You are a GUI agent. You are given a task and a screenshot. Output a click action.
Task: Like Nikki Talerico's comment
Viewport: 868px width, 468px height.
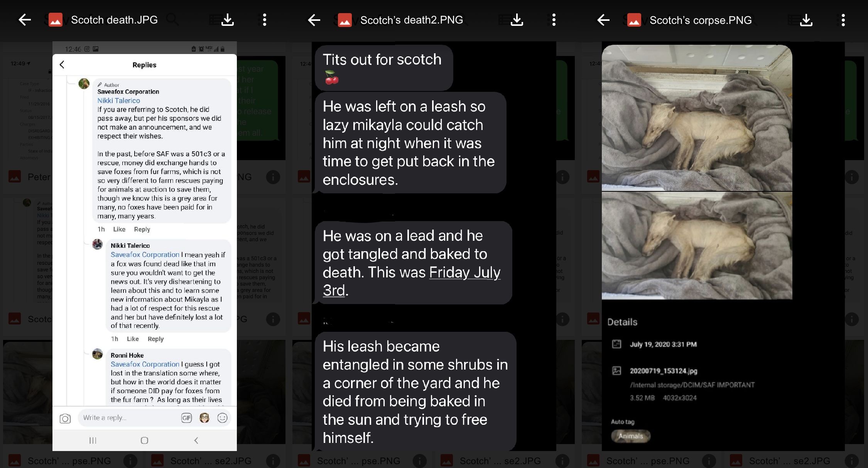pyautogui.click(x=133, y=339)
